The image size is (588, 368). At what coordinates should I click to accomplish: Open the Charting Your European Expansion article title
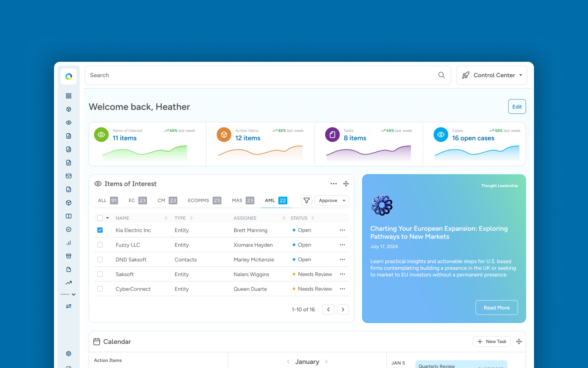point(439,233)
